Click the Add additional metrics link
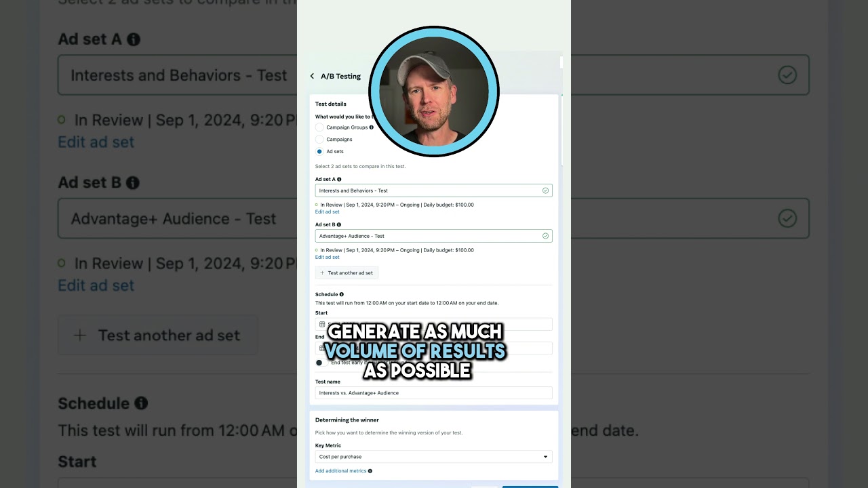 [341, 471]
